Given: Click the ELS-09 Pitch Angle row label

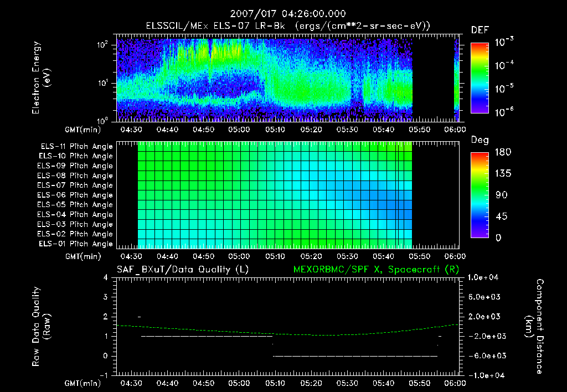Looking at the screenshot, I should pyautogui.click(x=75, y=166).
